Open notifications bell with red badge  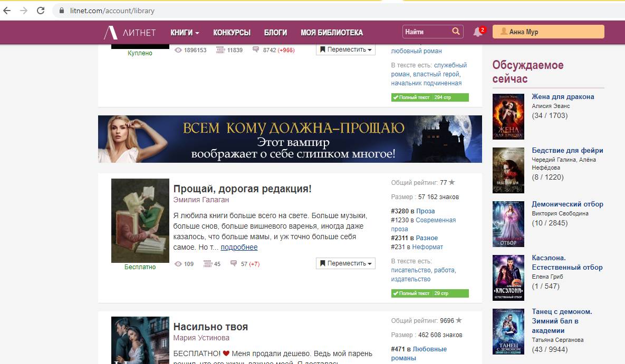pyautogui.click(x=477, y=32)
